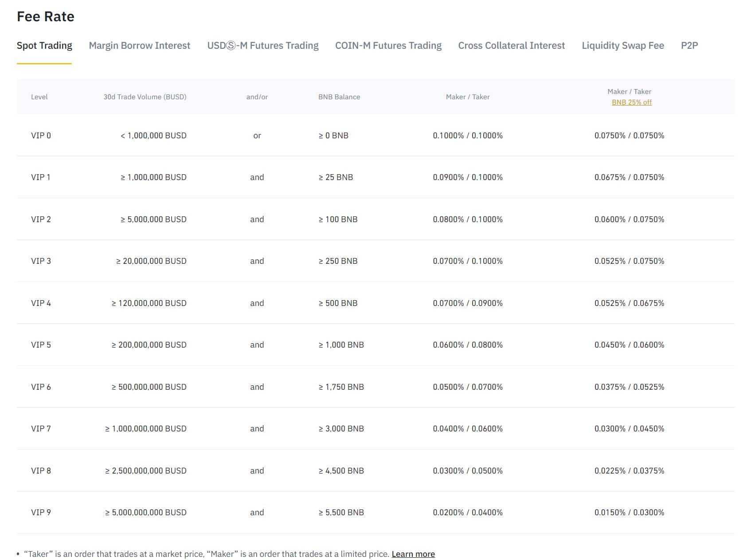Click the VIP 5 level label
The width and height of the screenshot is (747, 560).
click(41, 345)
